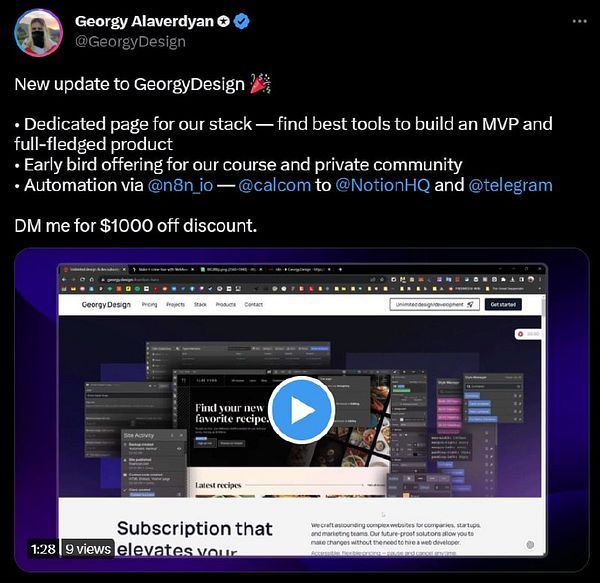Click the Get started button
Image resolution: width=600 pixels, height=583 pixels.
coord(503,305)
